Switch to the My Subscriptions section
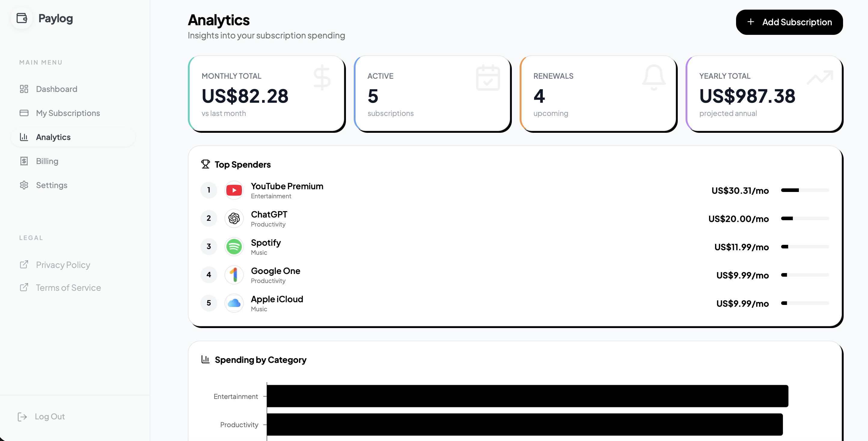The width and height of the screenshot is (868, 441). pos(67,113)
